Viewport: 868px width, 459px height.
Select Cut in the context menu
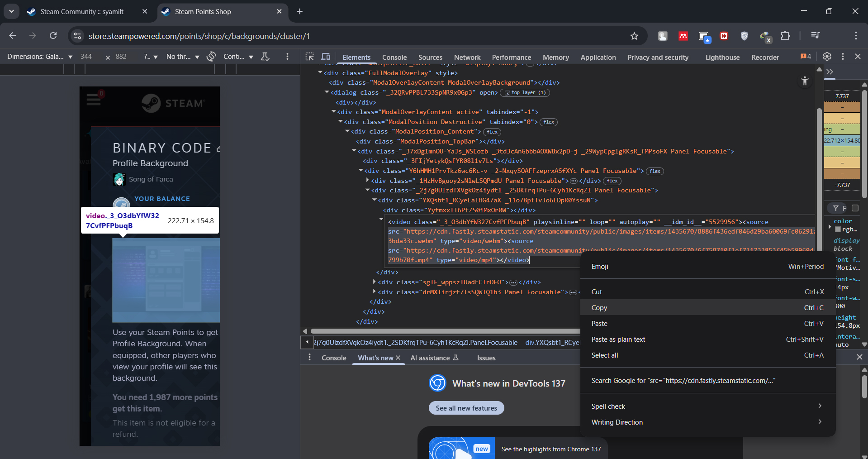pos(707,292)
